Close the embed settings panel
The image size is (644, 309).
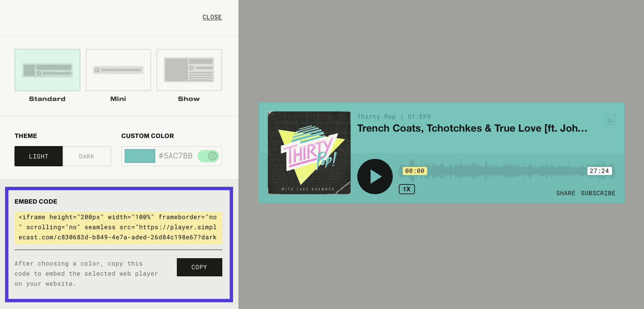tap(212, 17)
